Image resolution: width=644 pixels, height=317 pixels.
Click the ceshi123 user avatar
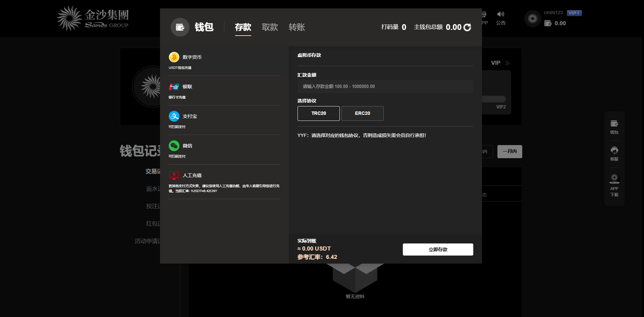point(532,19)
